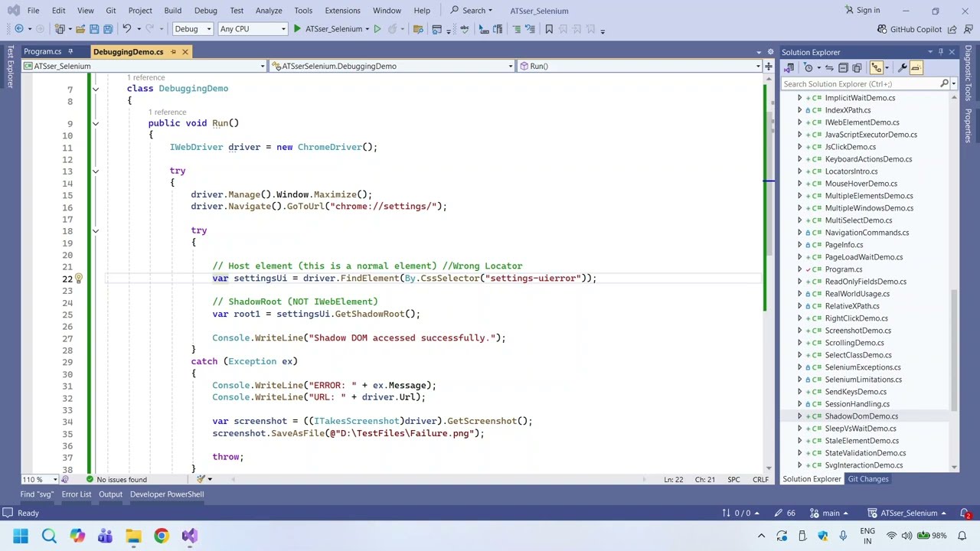This screenshot has height=551, width=980.
Task: Open the Build menu
Action: [x=172, y=11]
